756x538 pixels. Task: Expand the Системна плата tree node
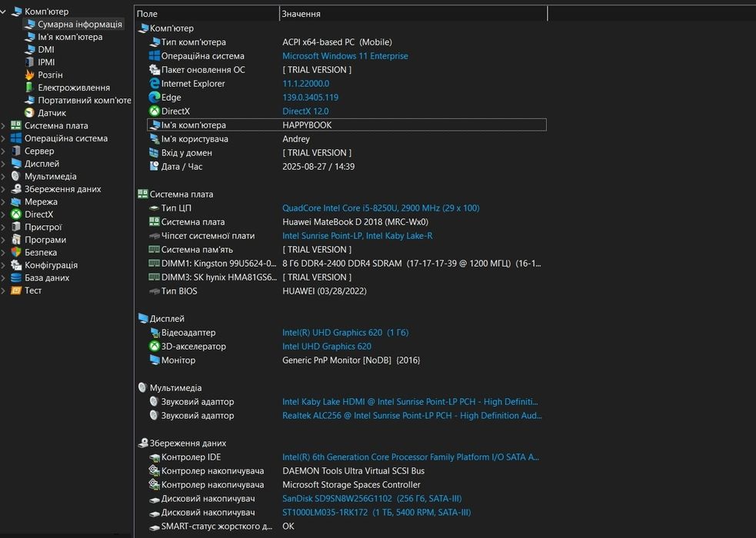pyautogui.click(x=4, y=126)
